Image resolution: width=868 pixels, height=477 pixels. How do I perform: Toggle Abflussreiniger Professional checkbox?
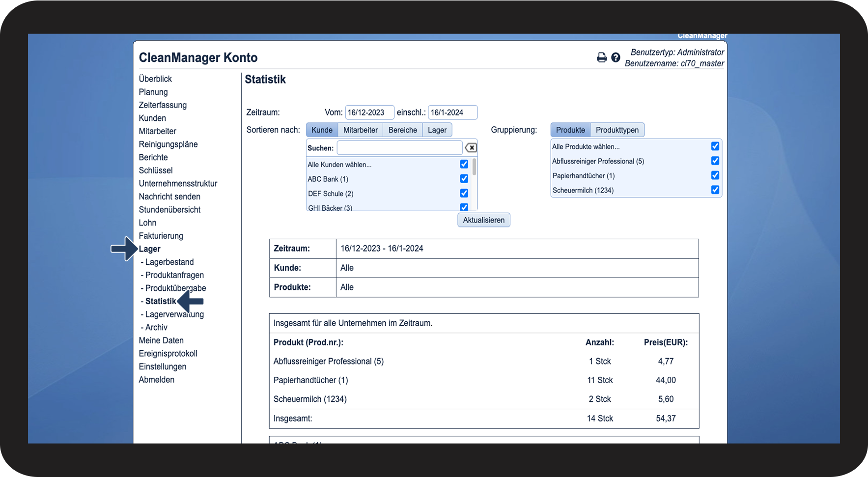pyautogui.click(x=715, y=161)
